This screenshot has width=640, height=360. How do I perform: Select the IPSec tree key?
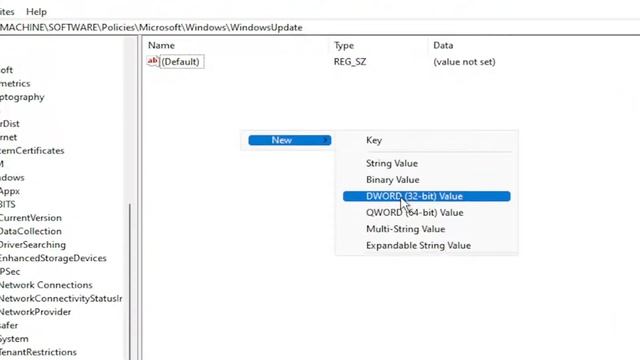click(10, 271)
